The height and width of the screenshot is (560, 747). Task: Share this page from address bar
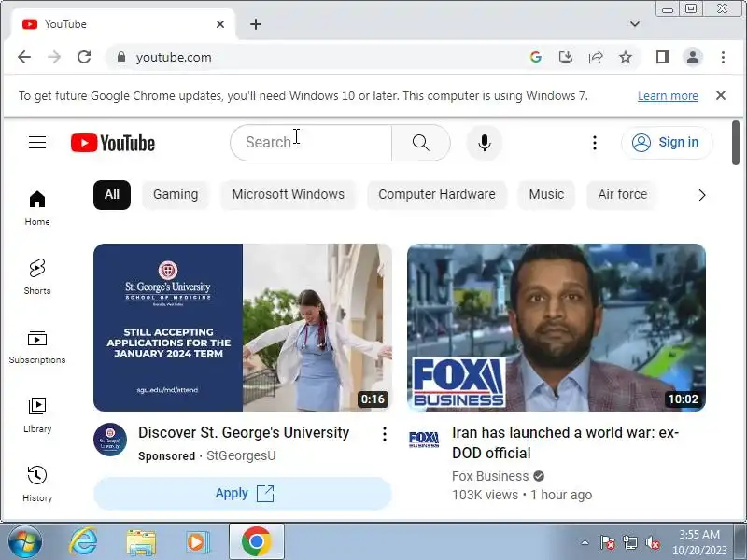[x=596, y=57]
